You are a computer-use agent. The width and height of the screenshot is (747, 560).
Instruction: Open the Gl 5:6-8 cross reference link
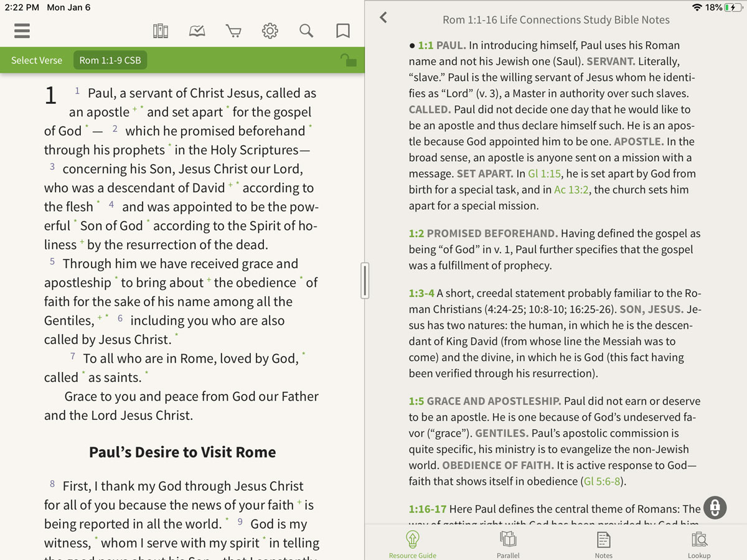[604, 481]
